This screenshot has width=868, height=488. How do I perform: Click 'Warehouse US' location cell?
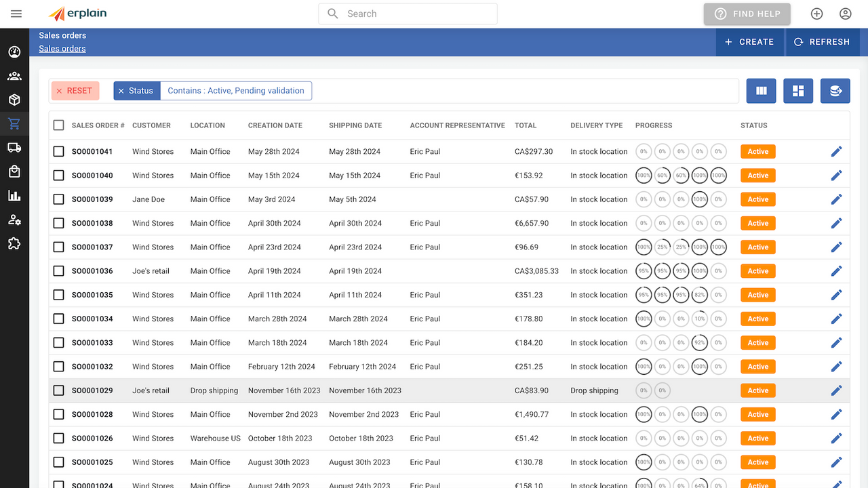216,439
